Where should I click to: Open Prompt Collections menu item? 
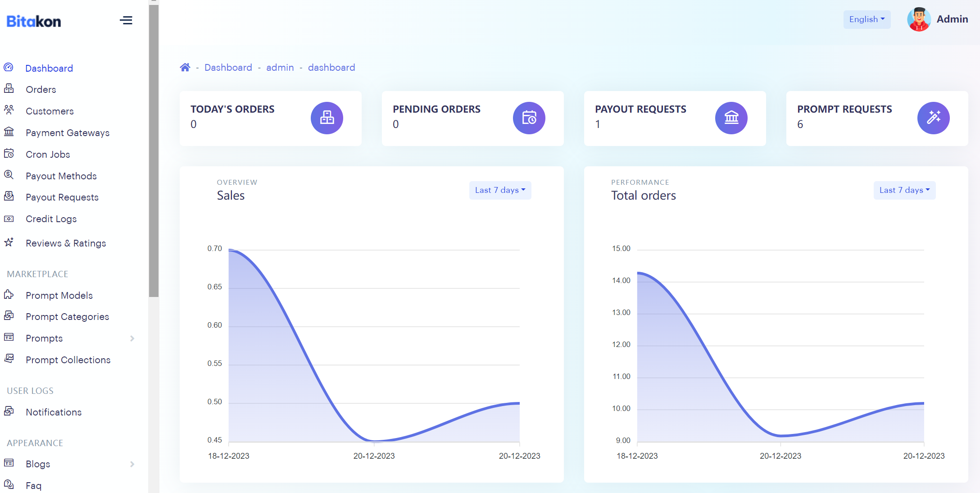click(68, 360)
